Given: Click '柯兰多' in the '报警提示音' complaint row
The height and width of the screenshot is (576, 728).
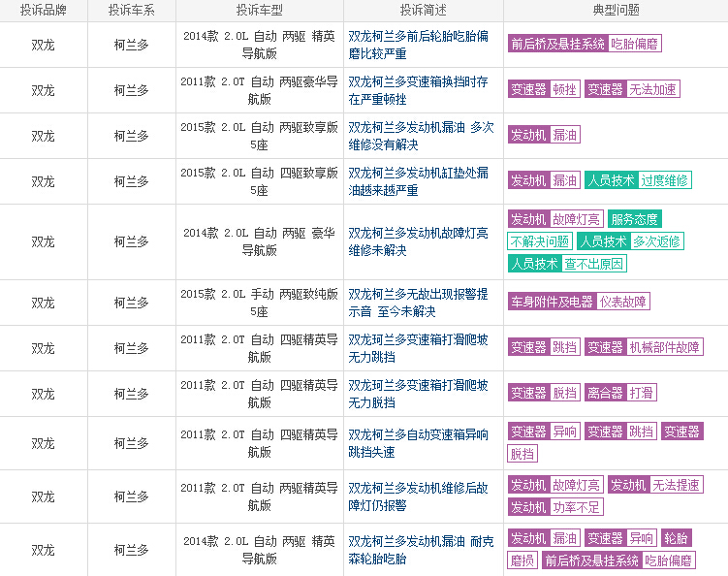Looking at the screenshot, I should click(132, 303).
